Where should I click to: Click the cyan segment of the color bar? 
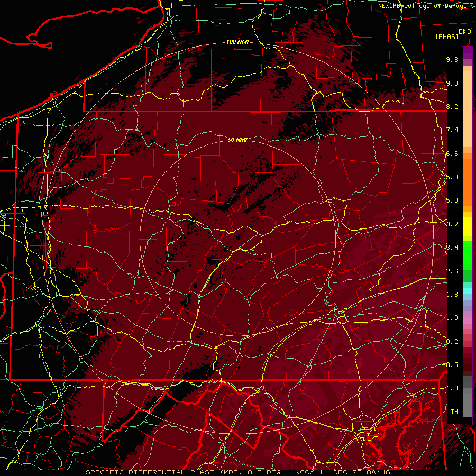467,291
